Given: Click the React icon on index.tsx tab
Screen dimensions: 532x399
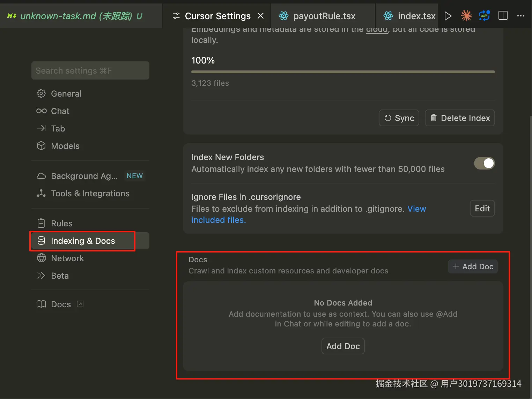Looking at the screenshot, I should point(388,16).
